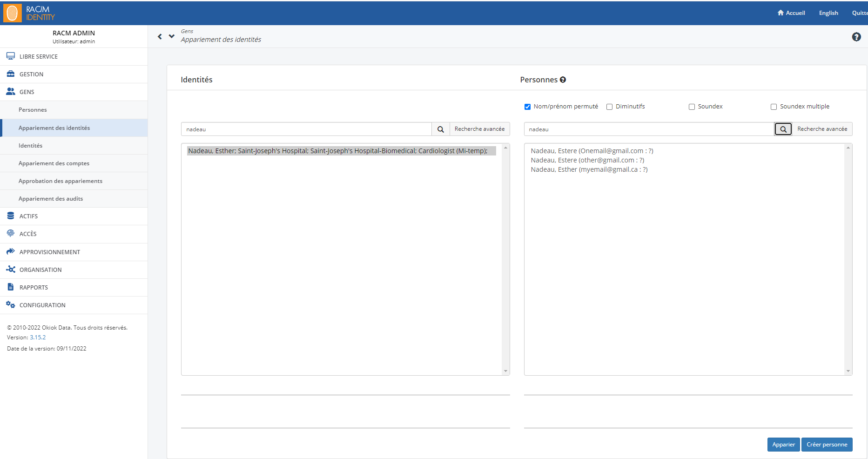This screenshot has width=868, height=459.
Task: Open the help icon in the breadcrumb bar
Action: 856,37
